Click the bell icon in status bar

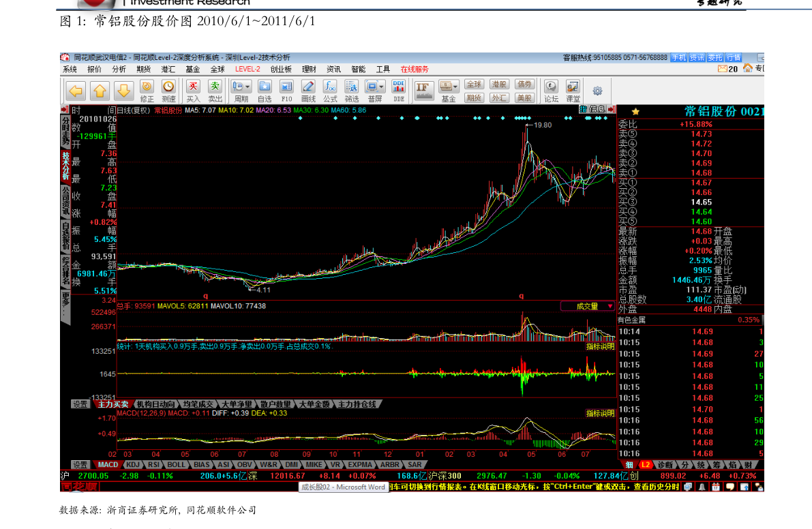point(701,487)
